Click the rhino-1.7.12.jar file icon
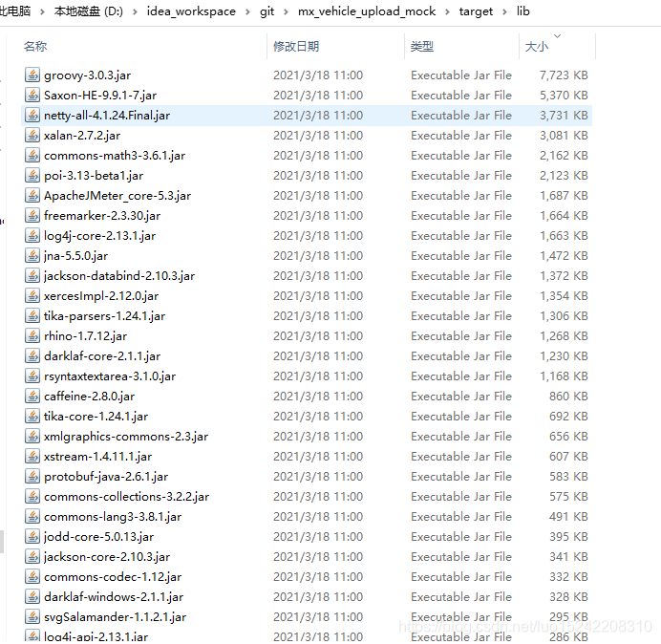 [32, 336]
